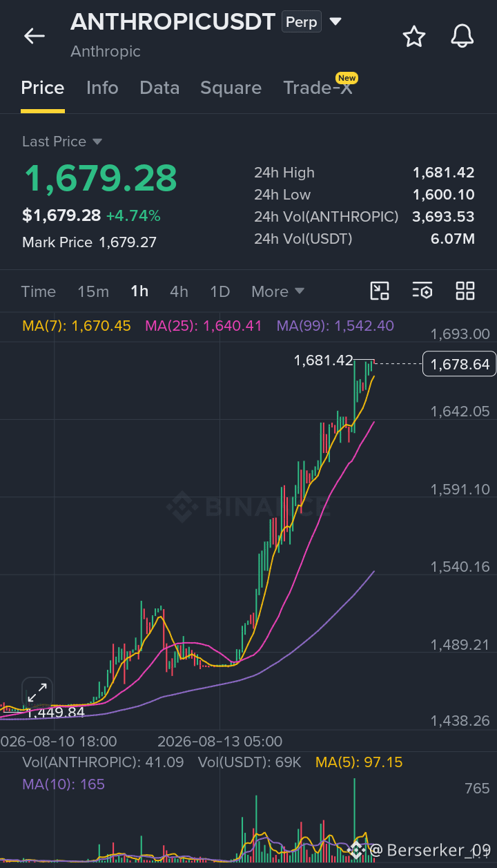
Task: Tap the 1,681.42 chart high marker
Action: (x=323, y=360)
